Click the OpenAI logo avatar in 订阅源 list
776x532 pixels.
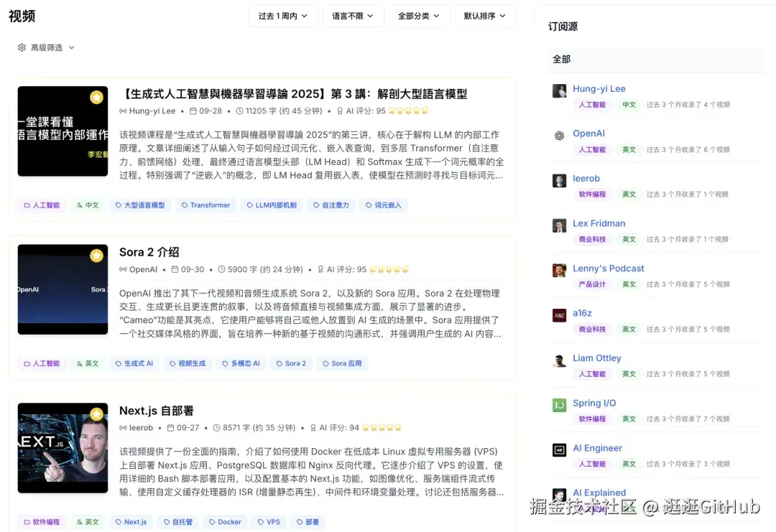pos(559,134)
